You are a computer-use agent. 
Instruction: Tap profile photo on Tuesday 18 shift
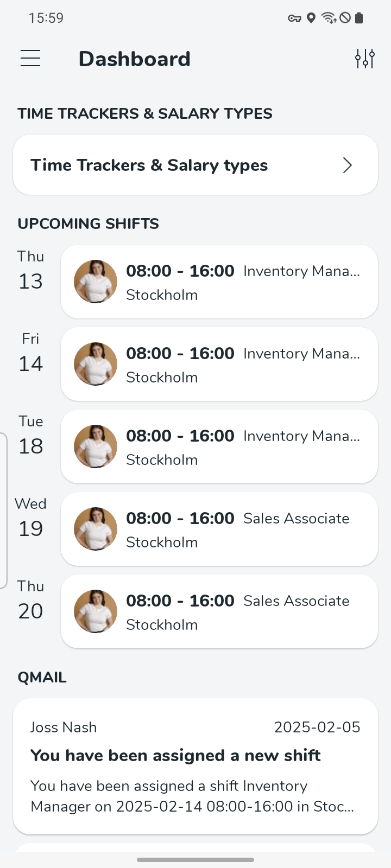tap(96, 446)
